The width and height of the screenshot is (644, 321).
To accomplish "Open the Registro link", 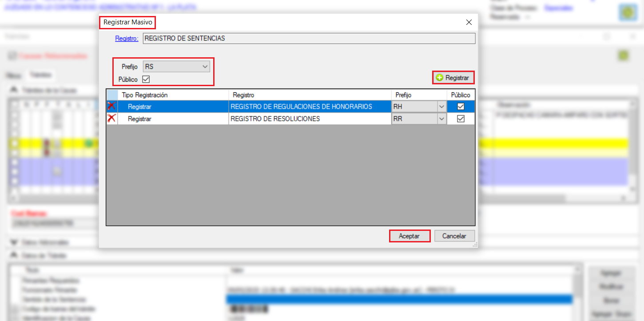I will 127,39.
